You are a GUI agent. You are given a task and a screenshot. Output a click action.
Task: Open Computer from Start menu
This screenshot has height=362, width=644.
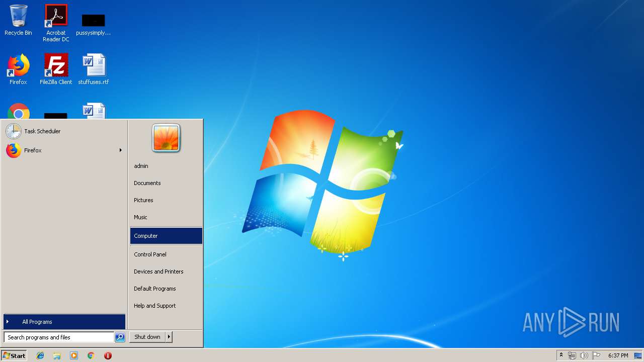(166, 236)
